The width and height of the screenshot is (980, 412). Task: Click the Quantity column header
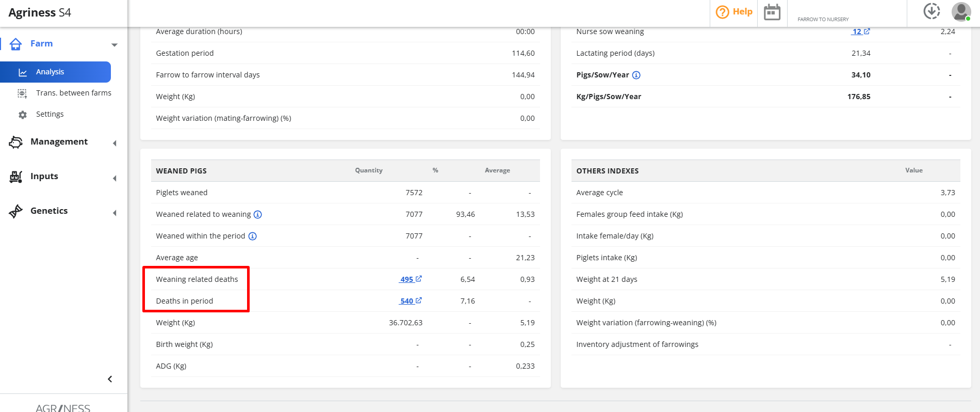[369, 170]
